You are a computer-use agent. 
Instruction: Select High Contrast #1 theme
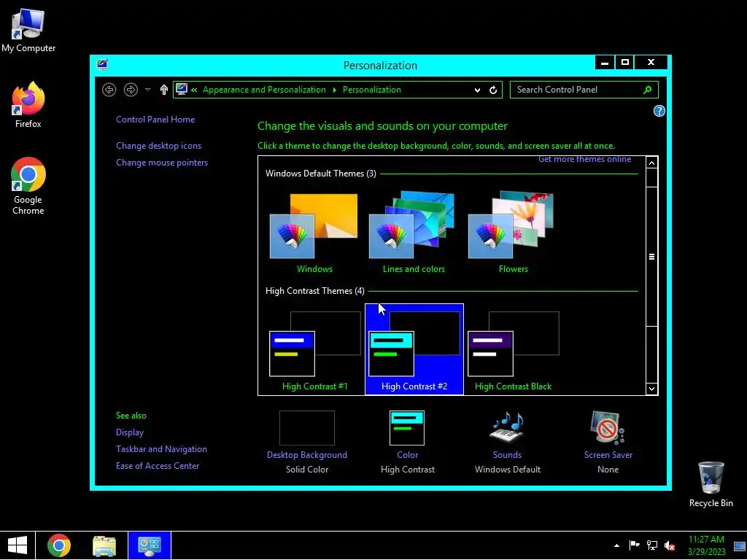click(315, 349)
